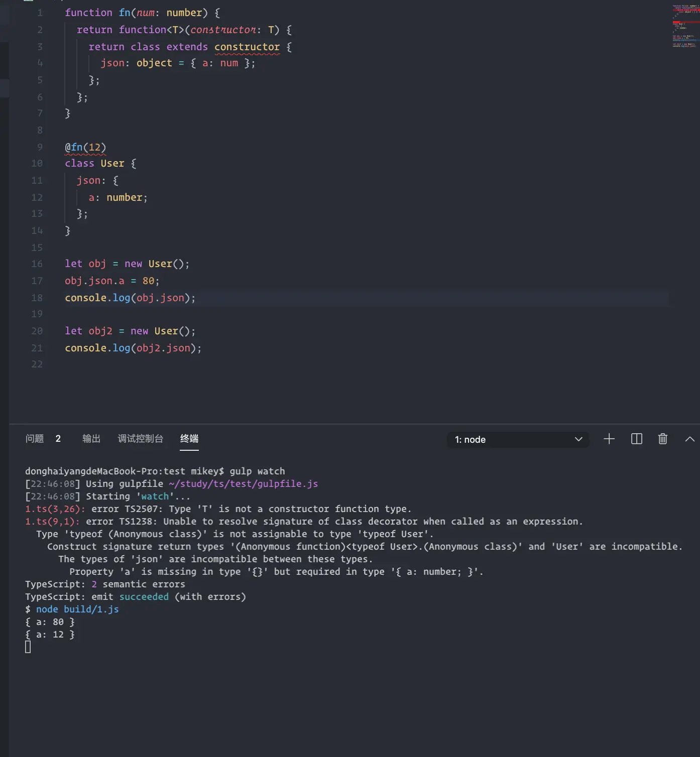700x757 pixels.
Task: Click 'let obj2 = new User();' on line 20
Action: [130, 331]
